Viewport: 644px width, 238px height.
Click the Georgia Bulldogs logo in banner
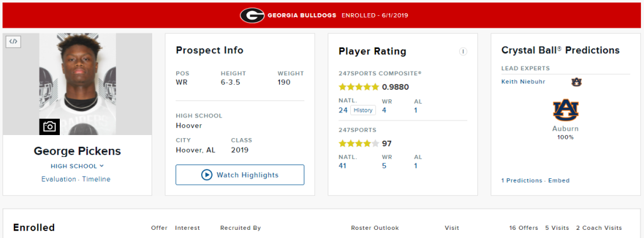pyautogui.click(x=252, y=16)
